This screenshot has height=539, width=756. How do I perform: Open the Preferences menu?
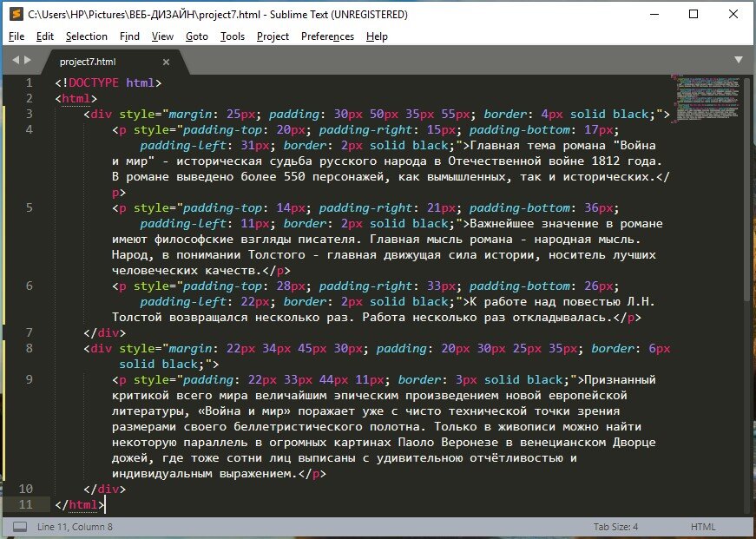(327, 36)
